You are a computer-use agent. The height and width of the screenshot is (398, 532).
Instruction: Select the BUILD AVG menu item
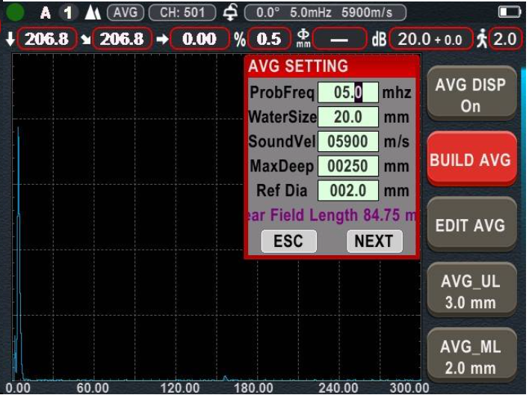(x=470, y=159)
